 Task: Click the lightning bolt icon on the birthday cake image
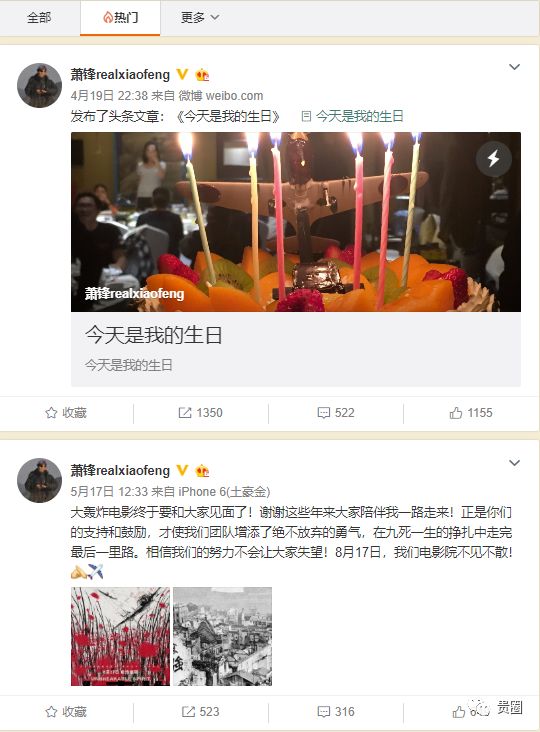point(493,159)
